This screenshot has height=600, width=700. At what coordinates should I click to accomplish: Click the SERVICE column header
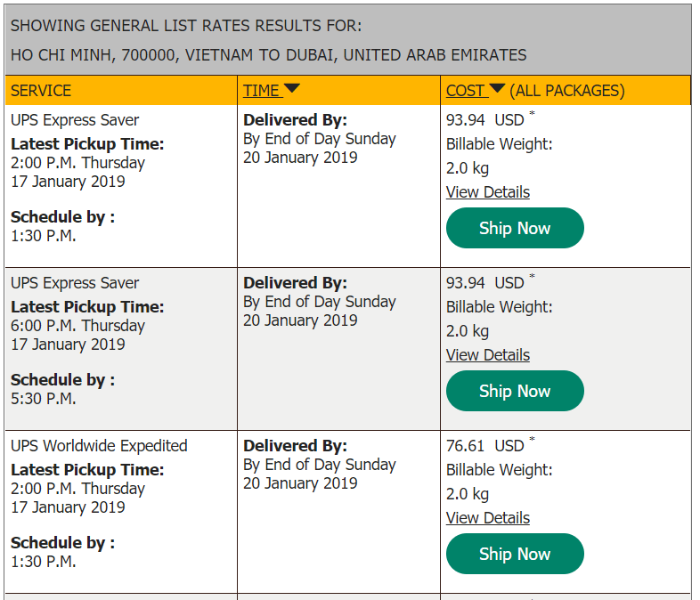41,91
